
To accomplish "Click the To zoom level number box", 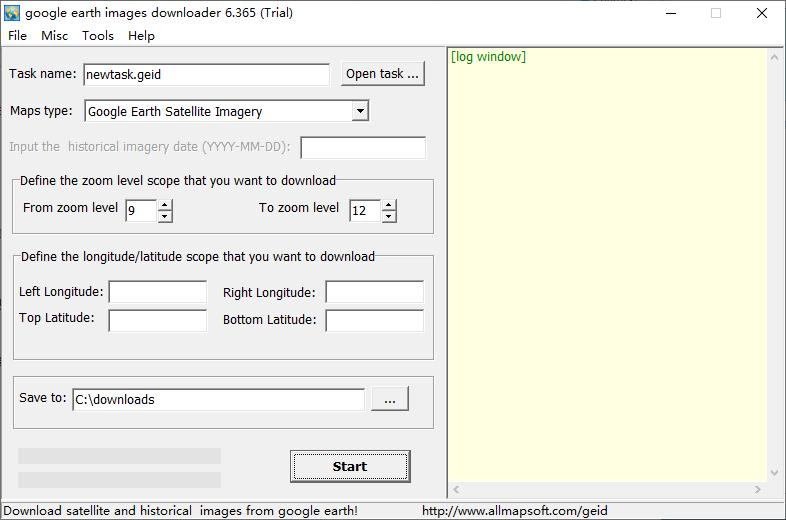I will tap(365, 211).
